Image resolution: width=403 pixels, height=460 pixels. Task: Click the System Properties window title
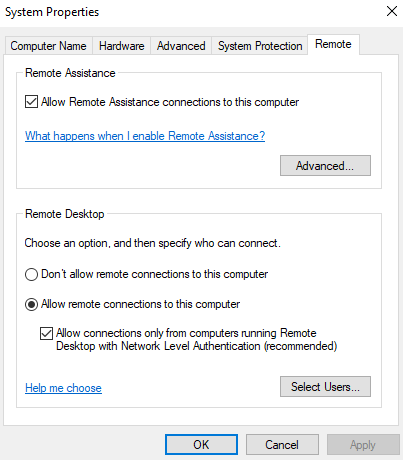point(52,12)
